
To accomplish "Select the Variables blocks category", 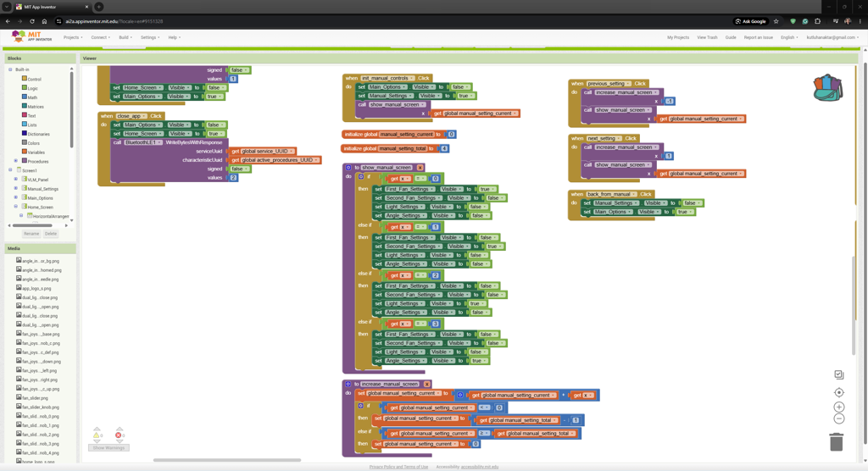I will (33, 152).
